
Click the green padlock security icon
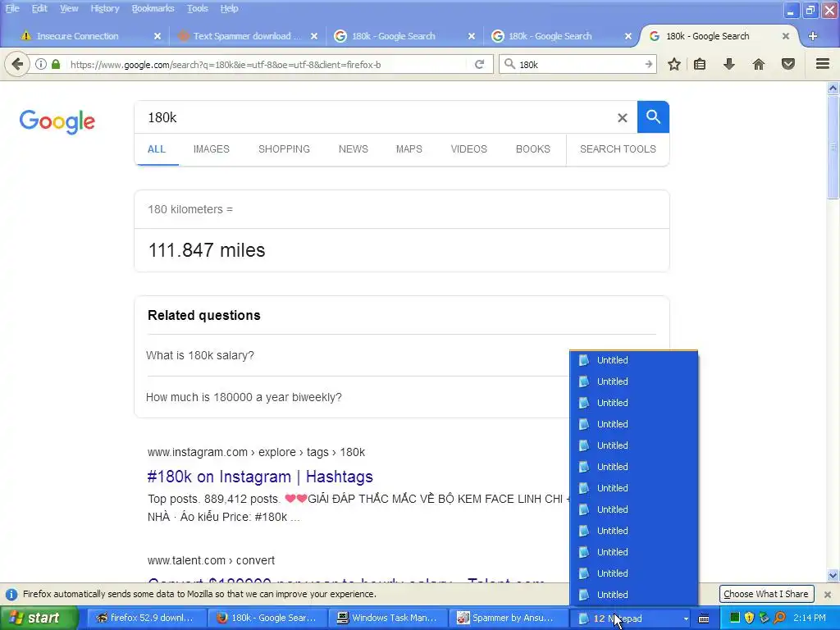point(56,64)
